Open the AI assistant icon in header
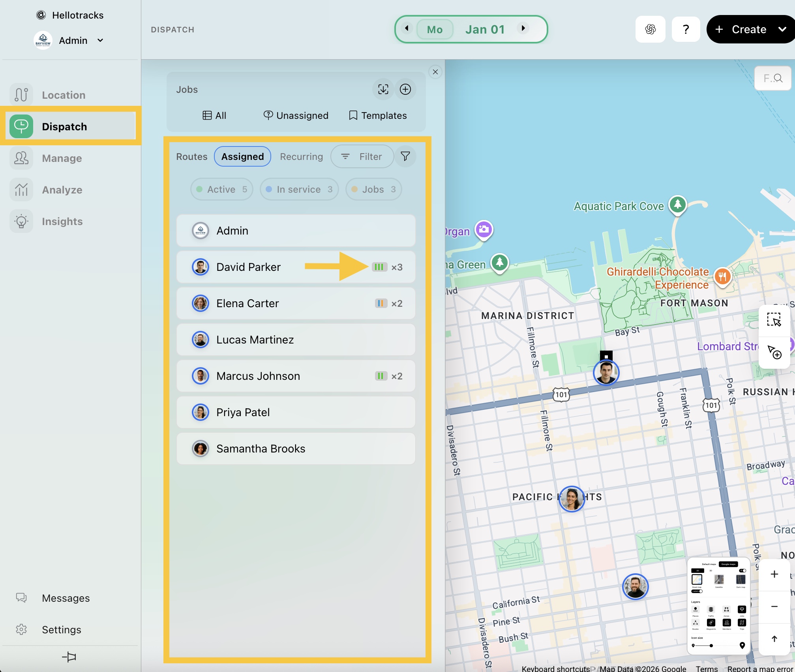Image resolution: width=795 pixels, height=672 pixels. coord(650,29)
